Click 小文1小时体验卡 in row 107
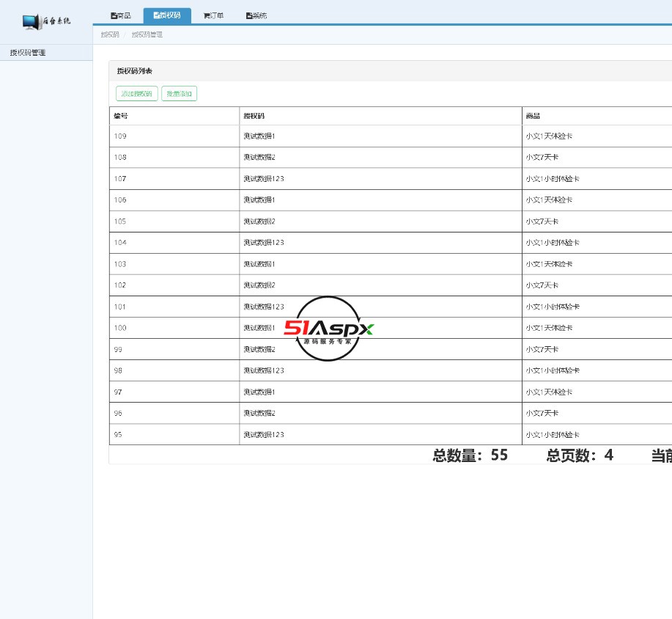 (x=553, y=179)
